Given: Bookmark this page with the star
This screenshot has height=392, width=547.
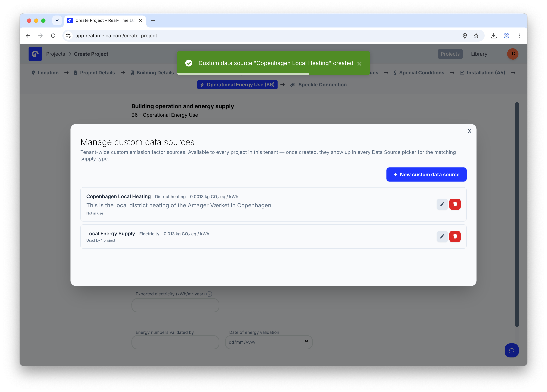Looking at the screenshot, I should [476, 36].
